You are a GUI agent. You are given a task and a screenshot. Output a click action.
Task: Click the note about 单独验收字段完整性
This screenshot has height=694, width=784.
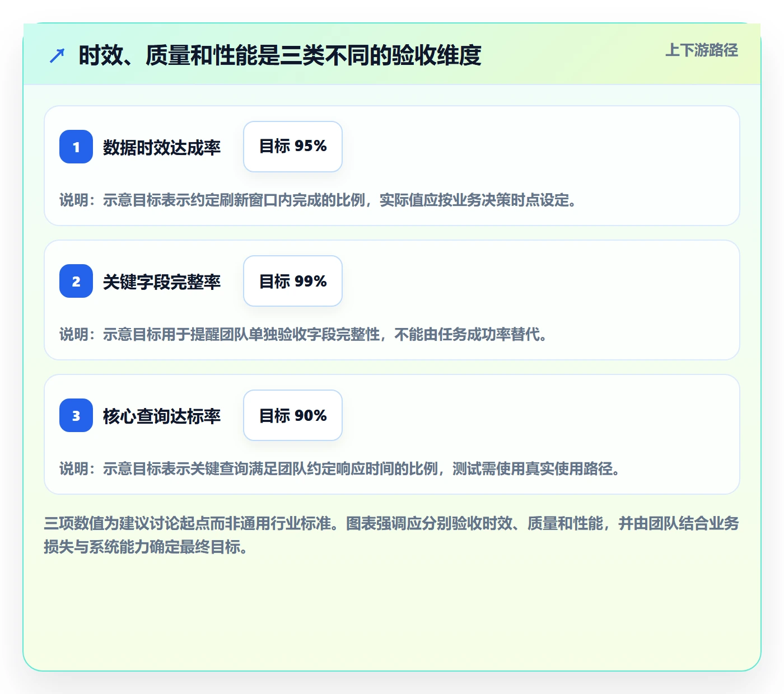[304, 334]
